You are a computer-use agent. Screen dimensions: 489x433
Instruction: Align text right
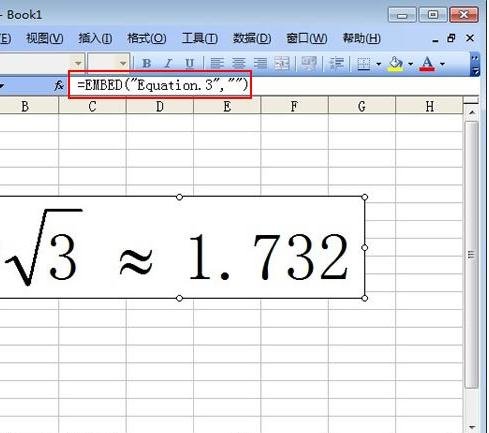(x=260, y=63)
